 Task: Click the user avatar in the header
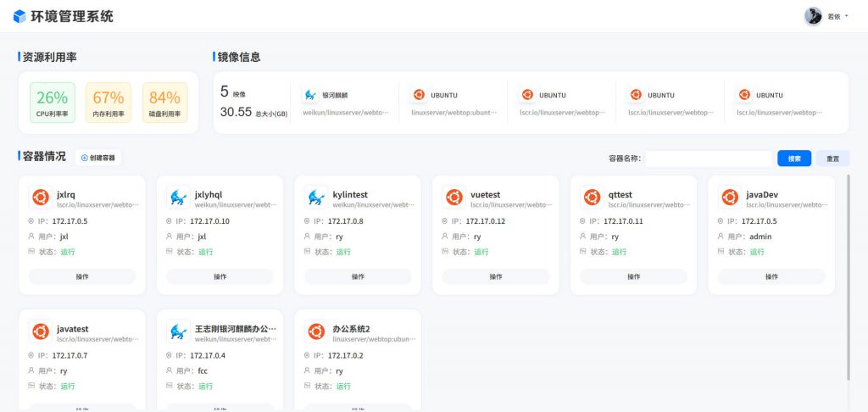(814, 16)
